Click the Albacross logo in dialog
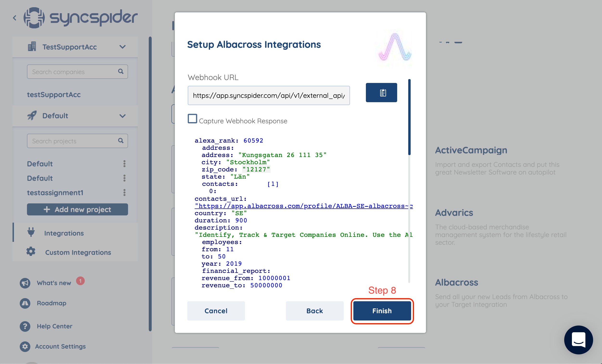 [395, 47]
